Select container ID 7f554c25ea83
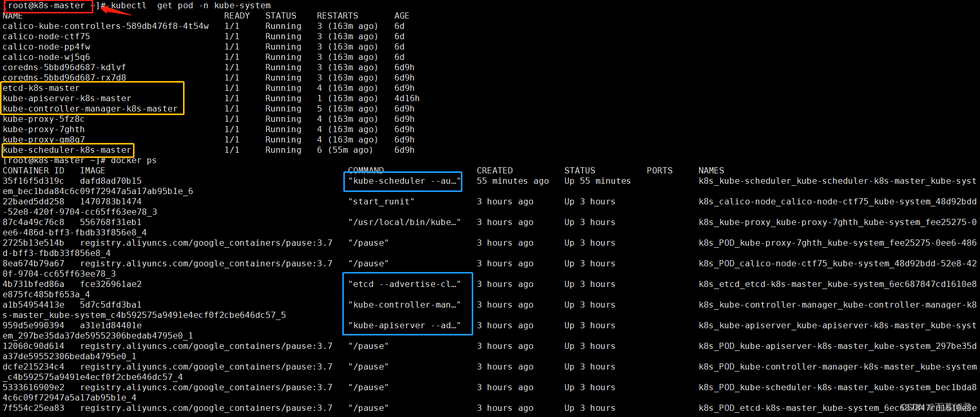 tap(34, 408)
